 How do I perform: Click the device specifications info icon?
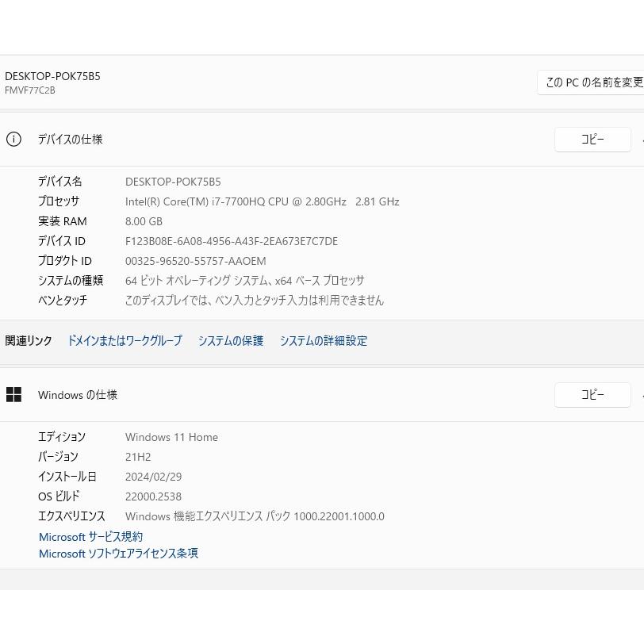coord(13,140)
